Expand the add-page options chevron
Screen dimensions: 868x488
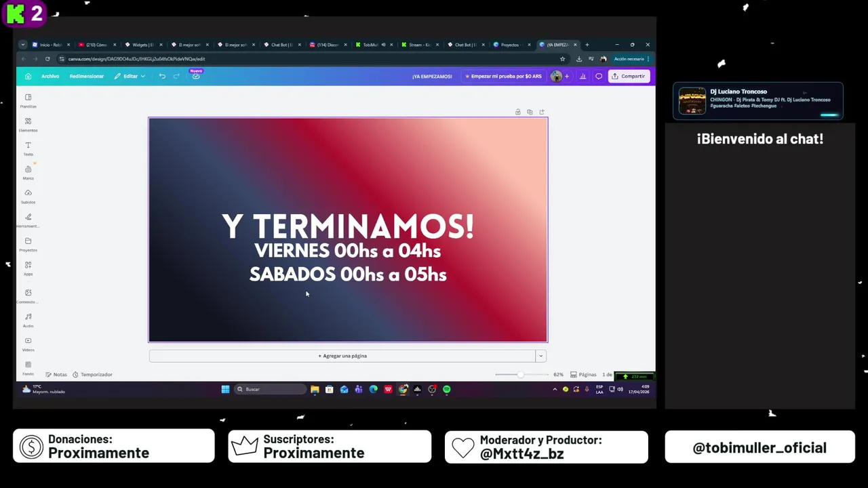tap(540, 356)
